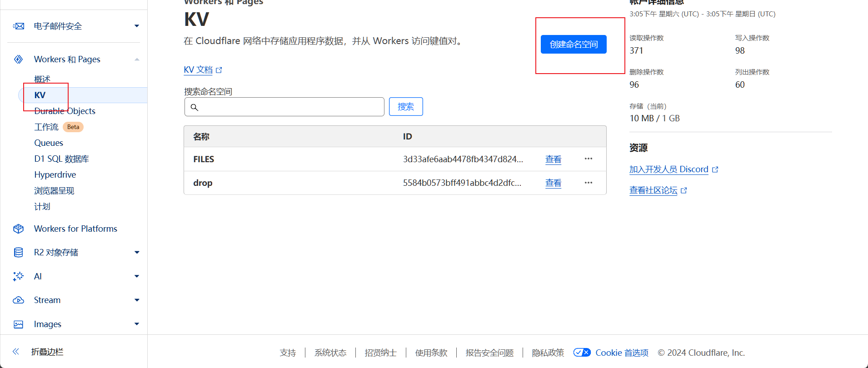868x368 pixels.
Task: Click the blue create namespace button
Action: pos(574,45)
